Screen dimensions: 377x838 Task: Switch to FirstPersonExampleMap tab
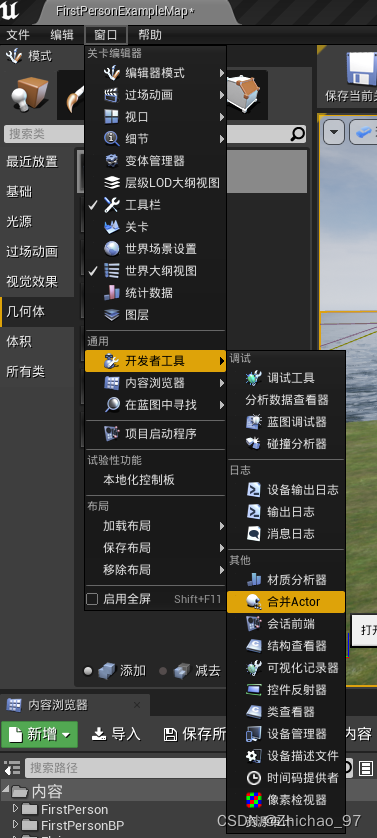click(x=125, y=11)
